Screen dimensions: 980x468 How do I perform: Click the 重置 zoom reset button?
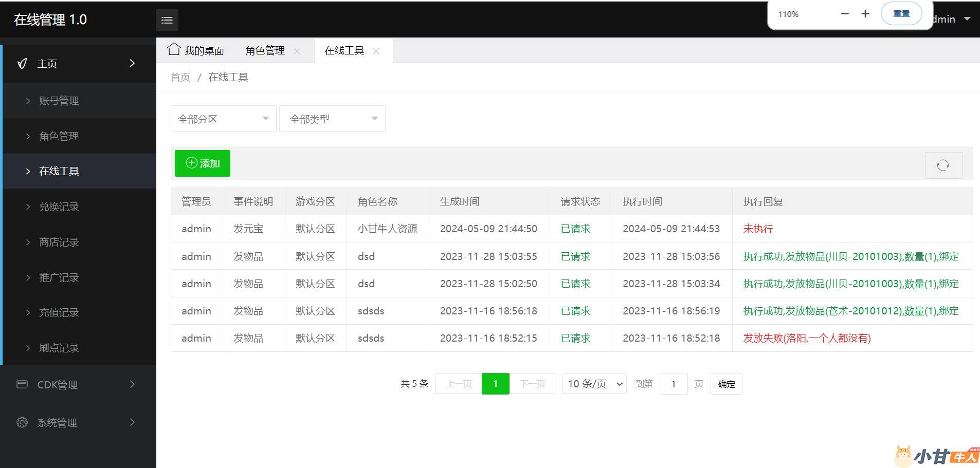[901, 14]
